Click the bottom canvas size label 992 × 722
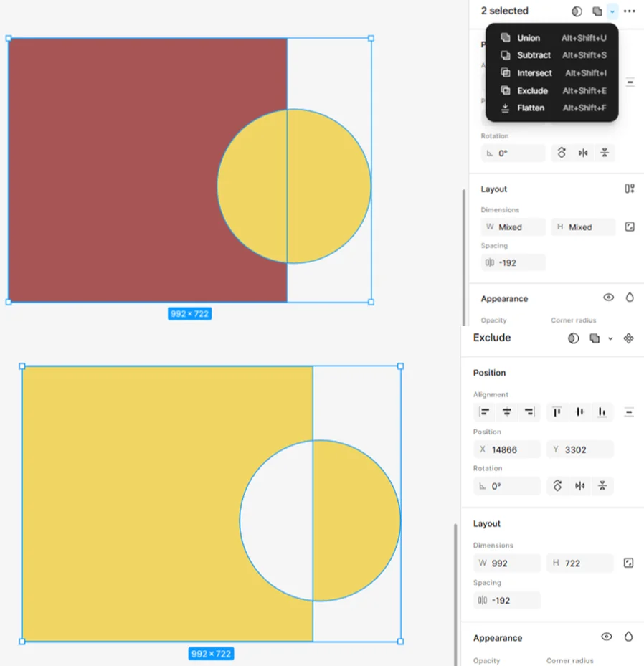Image resolution: width=644 pixels, height=666 pixels. pos(211,654)
